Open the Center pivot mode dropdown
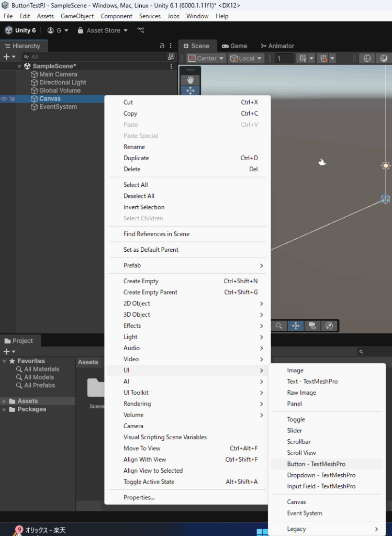This screenshot has height=536, width=392. (x=206, y=58)
